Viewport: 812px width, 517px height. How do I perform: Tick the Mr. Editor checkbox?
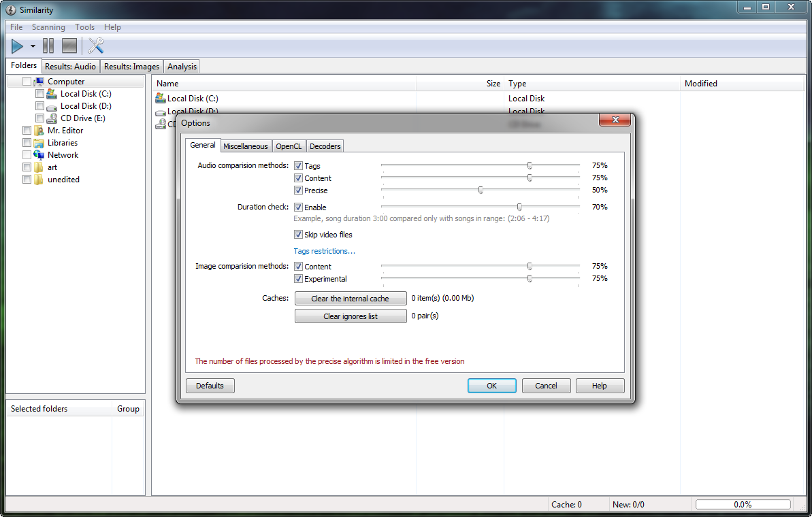pos(27,131)
